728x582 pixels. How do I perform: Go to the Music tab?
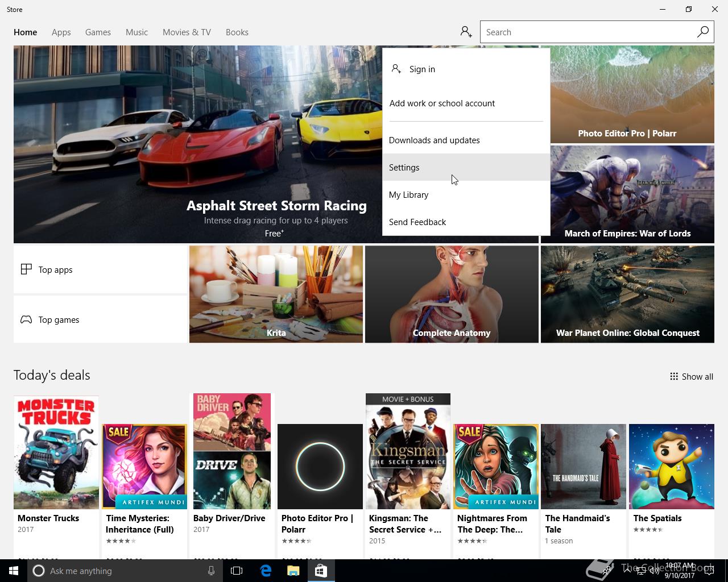[x=136, y=32]
